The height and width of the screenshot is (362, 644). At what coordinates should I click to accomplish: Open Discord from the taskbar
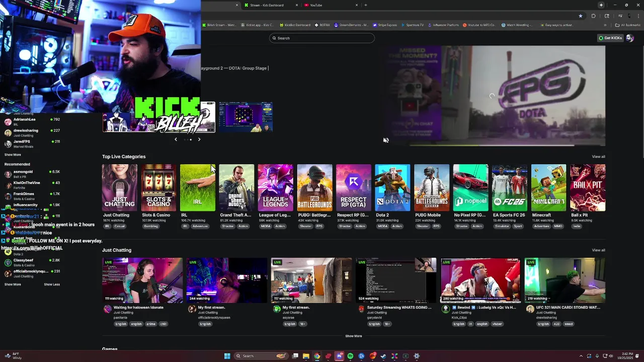339,356
